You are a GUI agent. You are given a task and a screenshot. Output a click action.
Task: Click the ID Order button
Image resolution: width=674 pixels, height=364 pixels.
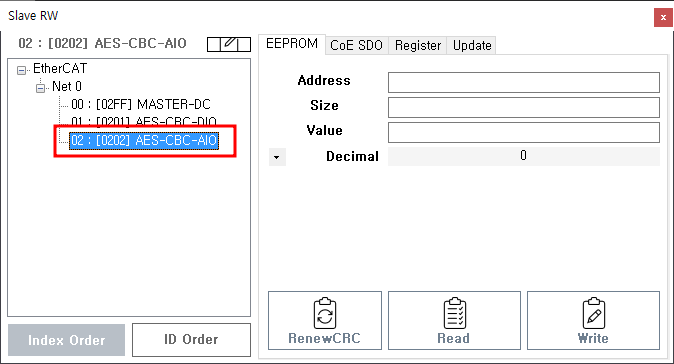(x=191, y=340)
